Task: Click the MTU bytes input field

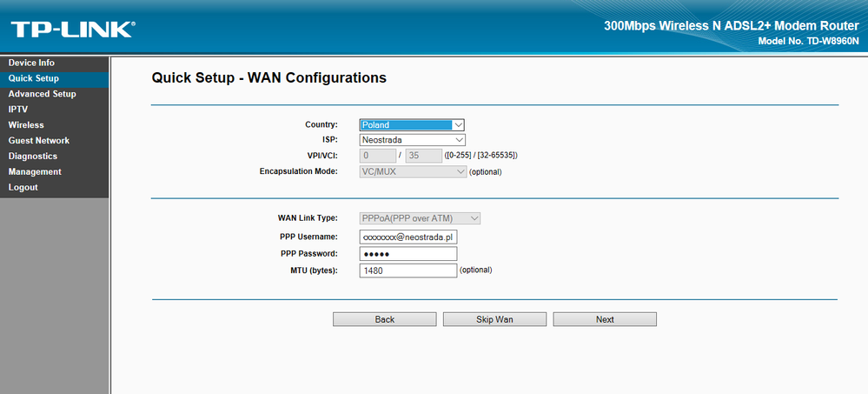Action: click(407, 270)
